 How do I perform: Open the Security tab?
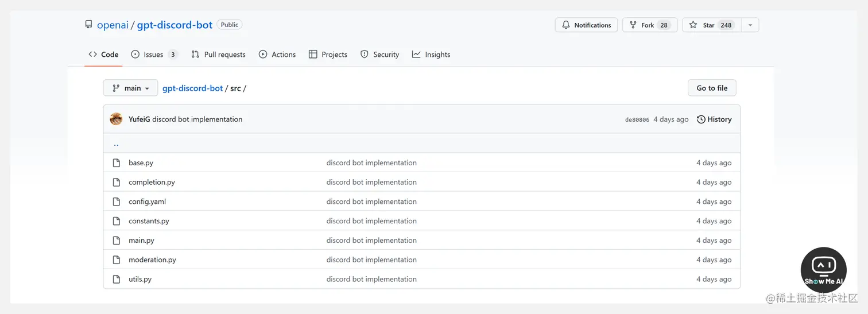pyautogui.click(x=379, y=55)
